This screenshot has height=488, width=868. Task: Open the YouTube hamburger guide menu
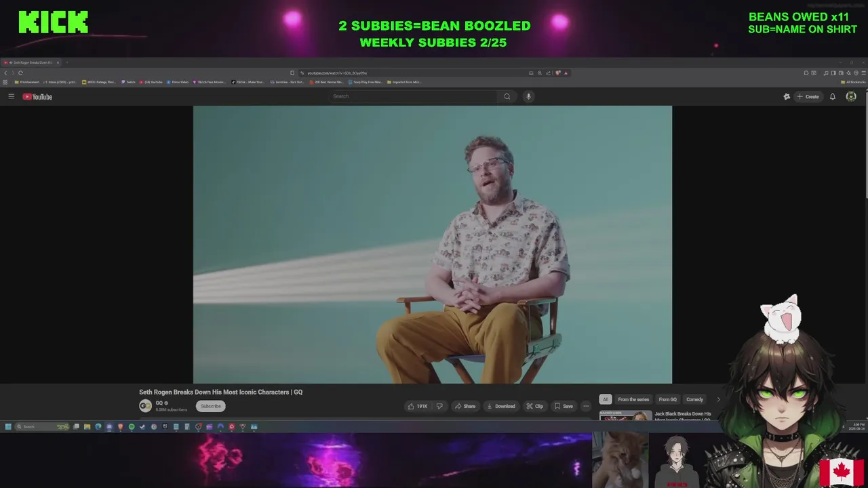click(x=11, y=96)
